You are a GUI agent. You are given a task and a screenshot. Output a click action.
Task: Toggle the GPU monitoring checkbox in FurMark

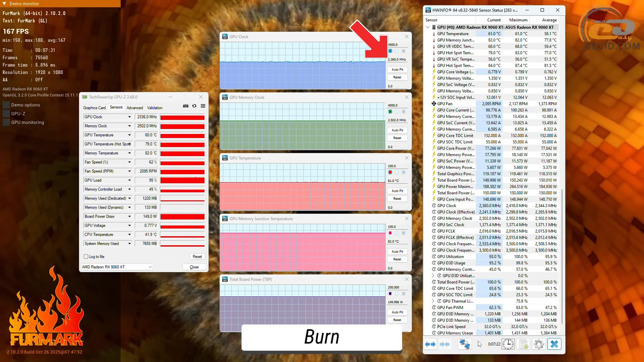(x=6, y=122)
